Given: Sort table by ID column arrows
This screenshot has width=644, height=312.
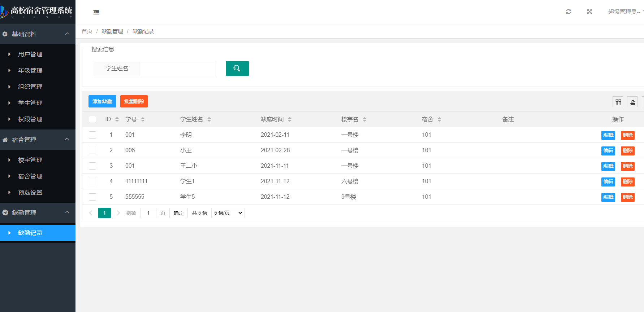Looking at the screenshot, I should 117,119.
